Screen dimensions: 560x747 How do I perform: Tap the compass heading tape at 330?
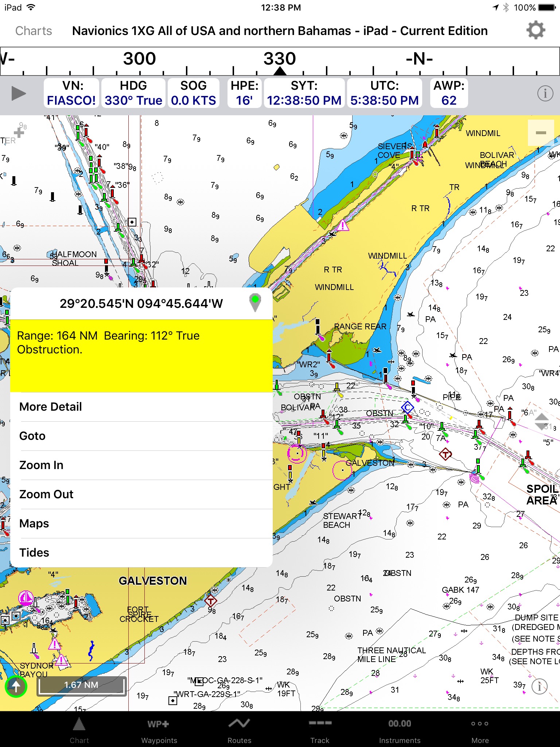(280, 59)
